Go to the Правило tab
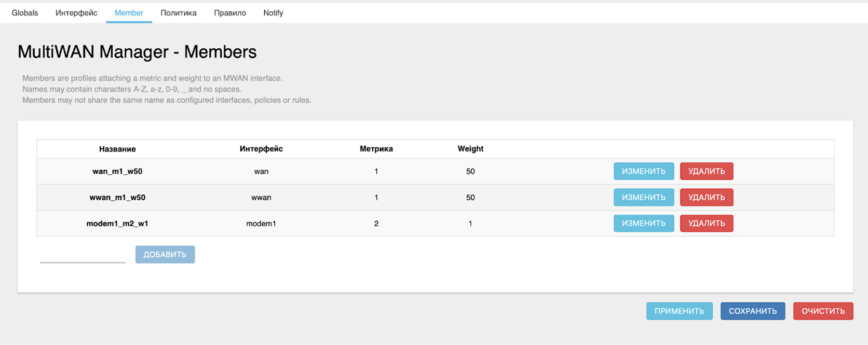Viewport: 868px width, 345px height. [x=230, y=13]
